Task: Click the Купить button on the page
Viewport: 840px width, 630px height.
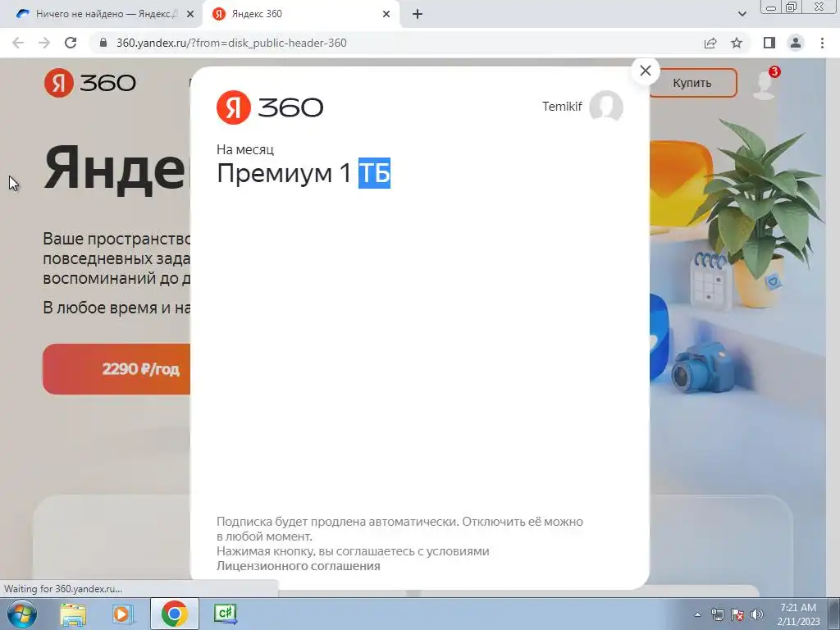Action: (692, 83)
